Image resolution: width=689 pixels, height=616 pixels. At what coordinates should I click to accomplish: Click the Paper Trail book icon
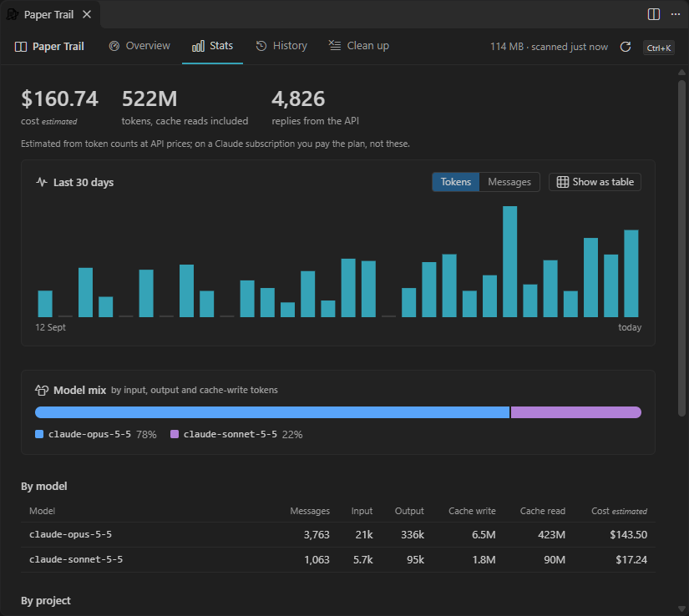point(21,47)
